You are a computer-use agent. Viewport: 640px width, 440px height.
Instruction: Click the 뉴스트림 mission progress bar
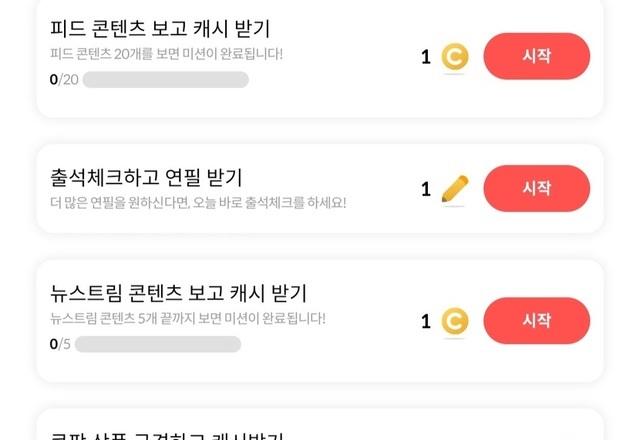(158, 344)
